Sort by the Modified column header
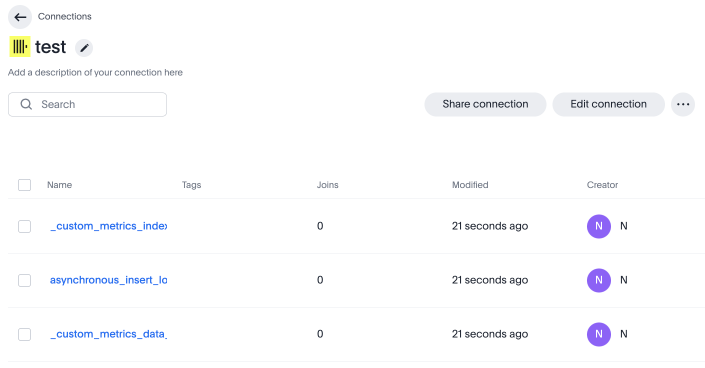This screenshot has height=368, width=705. pyautogui.click(x=470, y=185)
